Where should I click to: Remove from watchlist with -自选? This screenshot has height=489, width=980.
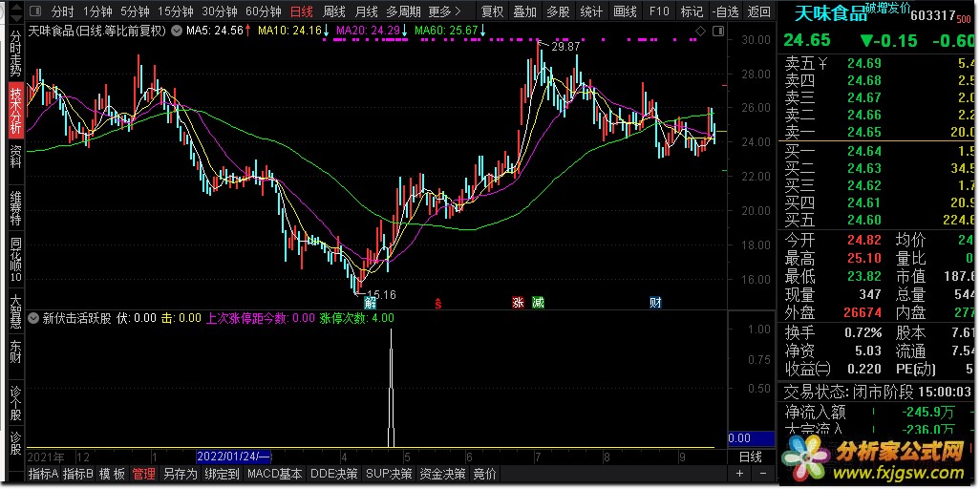click(726, 11)
